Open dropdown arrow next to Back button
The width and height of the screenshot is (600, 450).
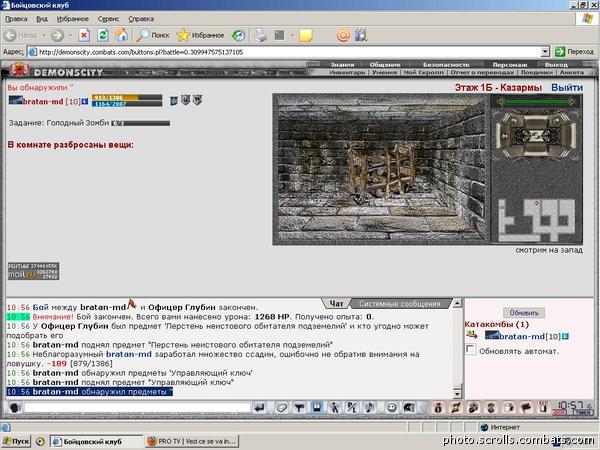pos(44,35)
